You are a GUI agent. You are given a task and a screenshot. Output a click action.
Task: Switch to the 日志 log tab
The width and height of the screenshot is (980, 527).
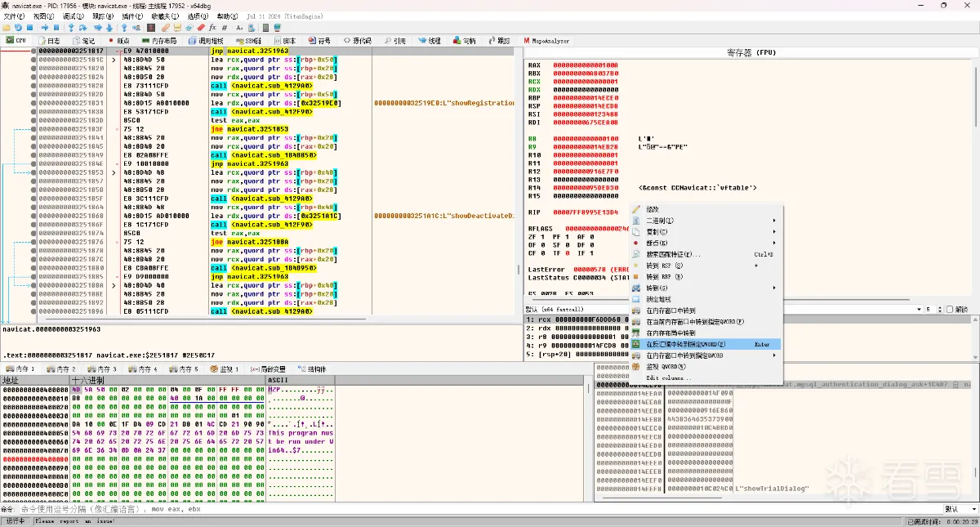[49, 41]
